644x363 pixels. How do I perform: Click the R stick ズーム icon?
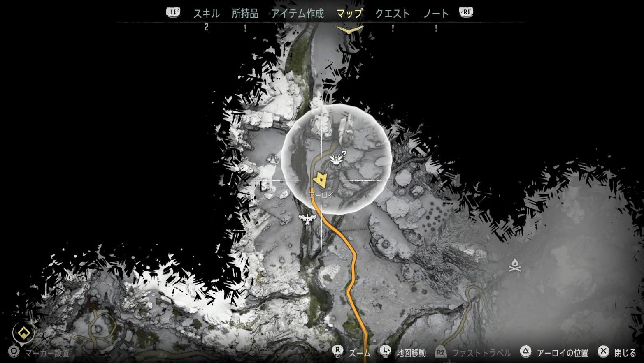(337, 351)
